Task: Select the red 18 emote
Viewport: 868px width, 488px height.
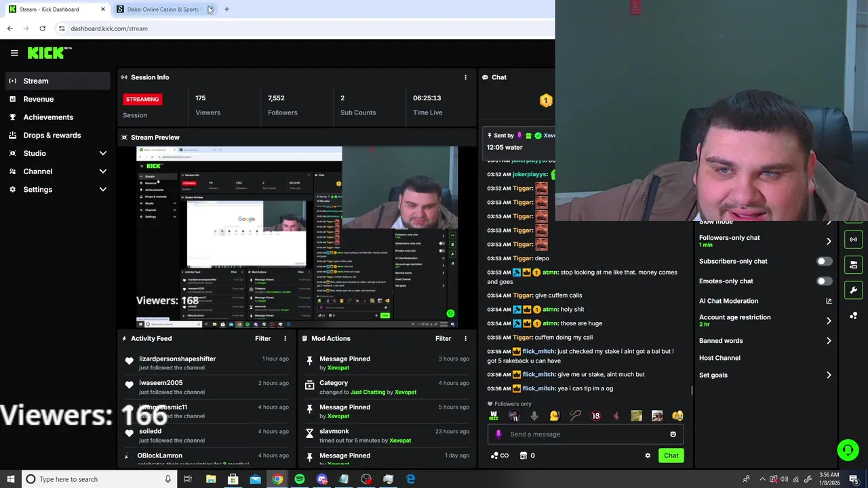Action: [595, 416]
